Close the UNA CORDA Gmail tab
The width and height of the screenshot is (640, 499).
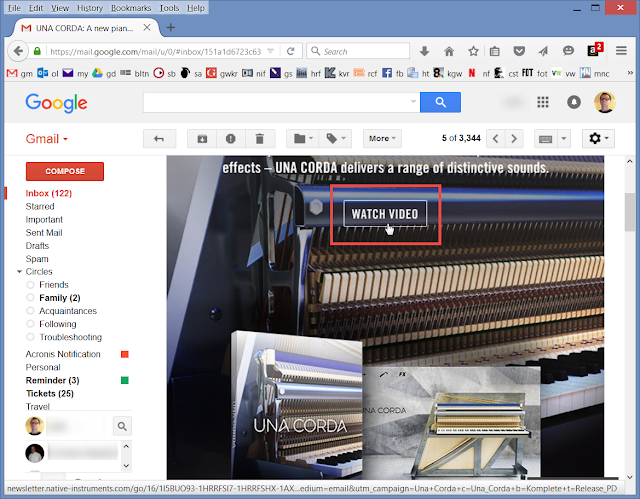147,27
